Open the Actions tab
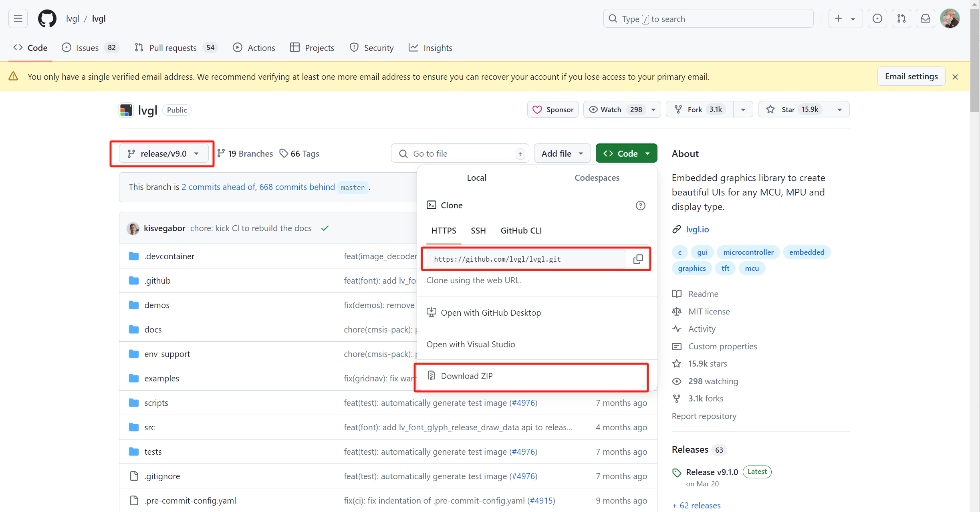The width and height of the screenshot is (980, 512). pos(254,48)
